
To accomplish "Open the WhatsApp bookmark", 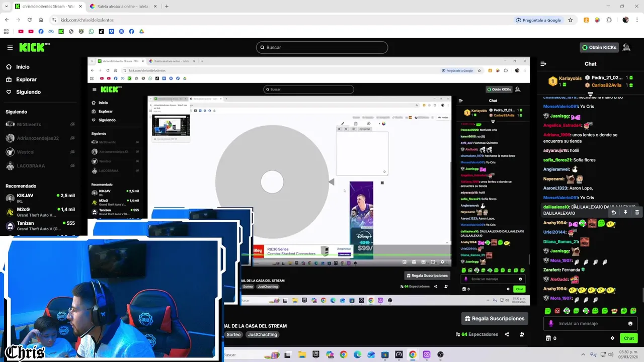I will pos(91,31).
